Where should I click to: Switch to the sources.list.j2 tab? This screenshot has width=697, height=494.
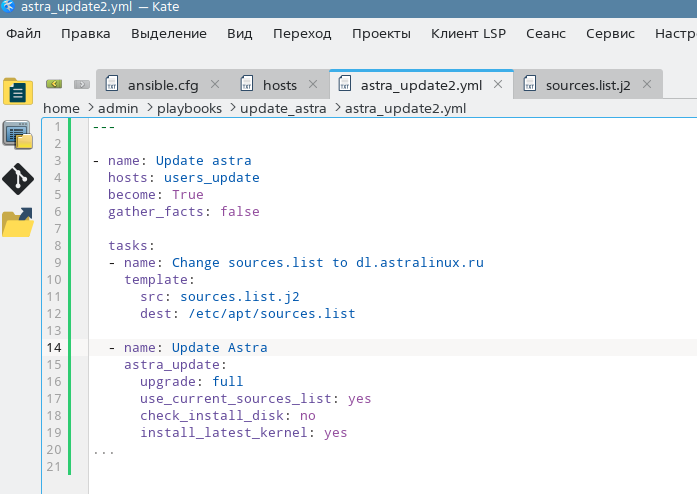588,85
